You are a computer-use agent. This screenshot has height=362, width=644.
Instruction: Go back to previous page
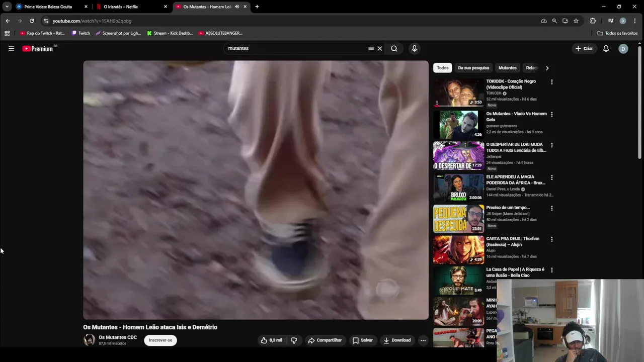click(8, 21)
